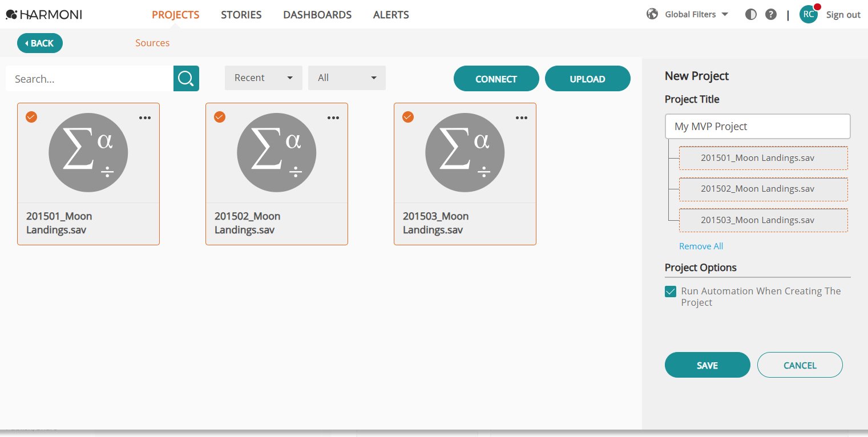
Task: Expand the All filter dropdown
Action: click(x=347, y=78)
